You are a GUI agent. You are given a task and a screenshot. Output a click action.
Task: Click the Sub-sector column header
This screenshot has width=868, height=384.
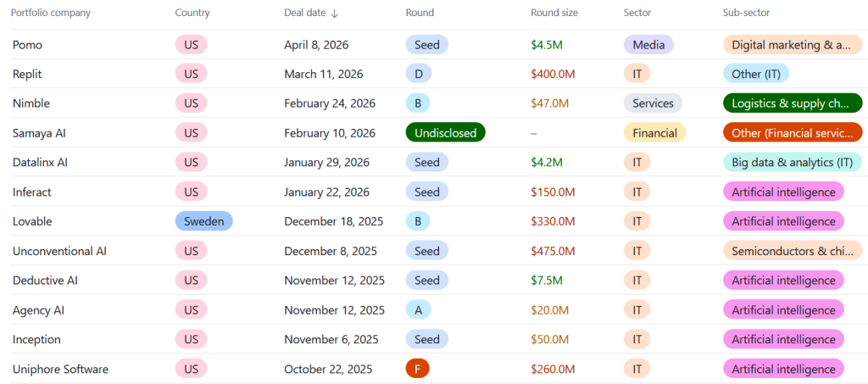click(746, 13)
